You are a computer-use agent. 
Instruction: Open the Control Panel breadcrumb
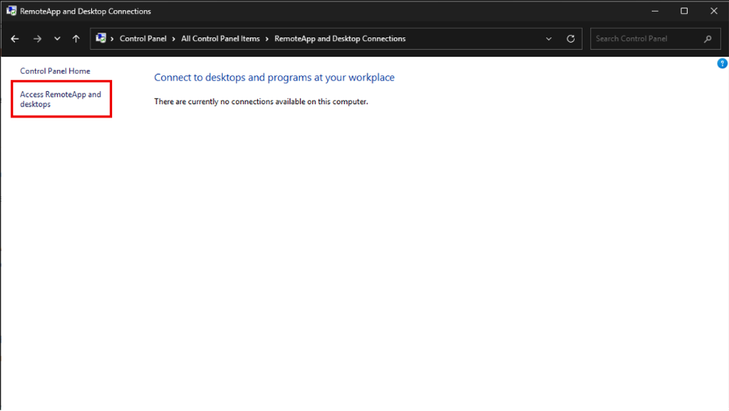pyautogui.click(x=143, y=39)
